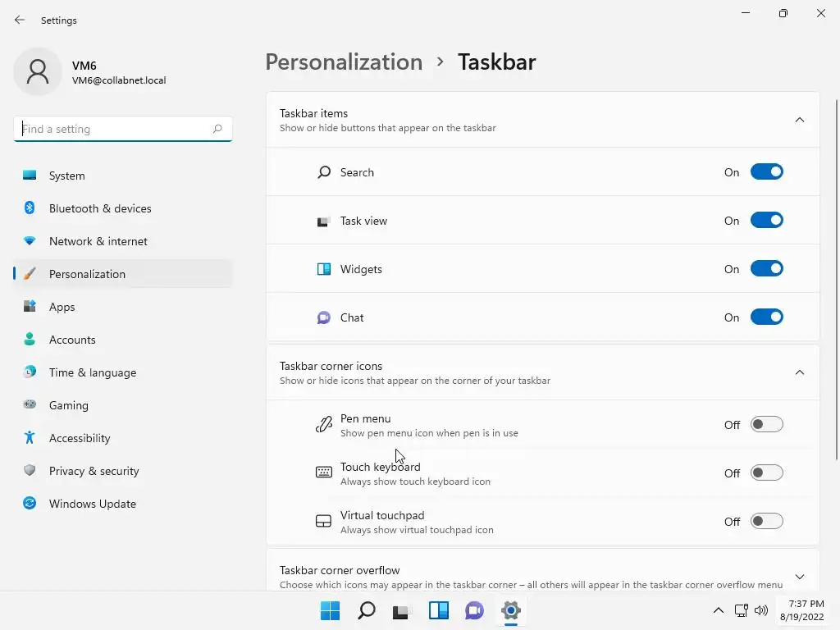
Task: Click the Windows Update sync icon
Action: click(30, 503)
